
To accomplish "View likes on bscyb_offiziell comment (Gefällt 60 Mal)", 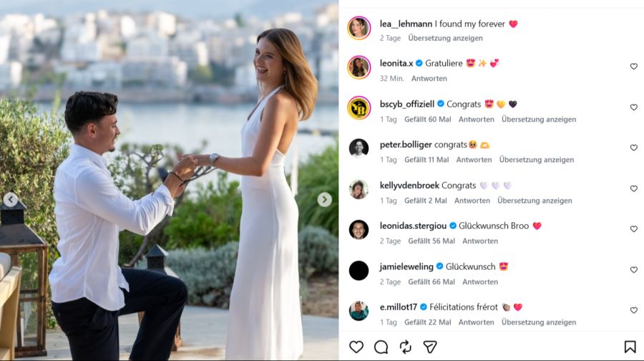I will tap(428, 120).
